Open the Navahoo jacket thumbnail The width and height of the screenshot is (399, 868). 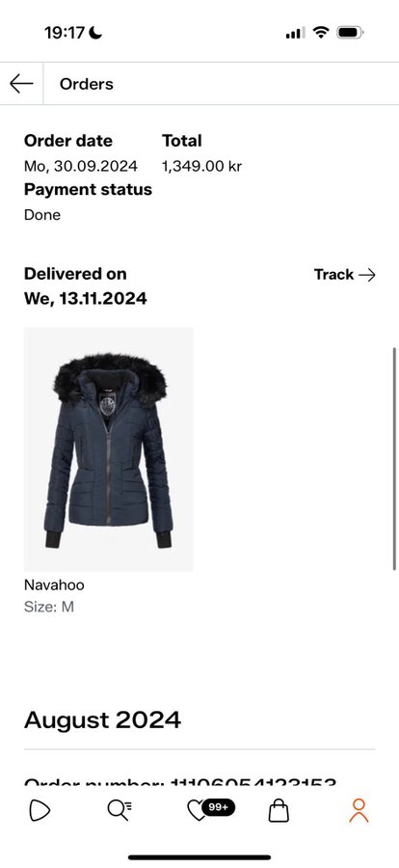point(109,448)
